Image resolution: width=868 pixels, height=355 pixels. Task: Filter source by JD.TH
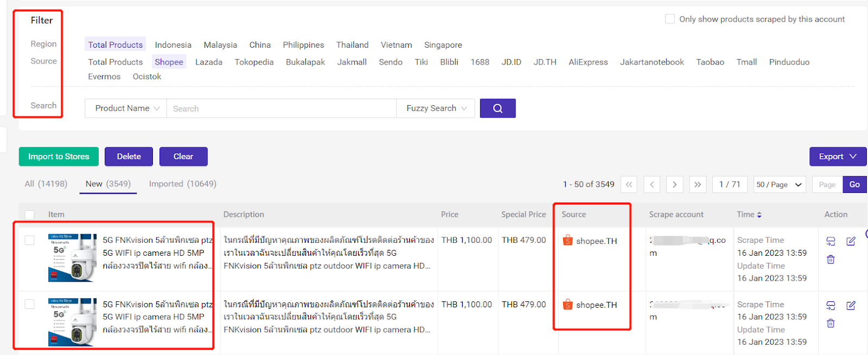(x=545, y=62)
